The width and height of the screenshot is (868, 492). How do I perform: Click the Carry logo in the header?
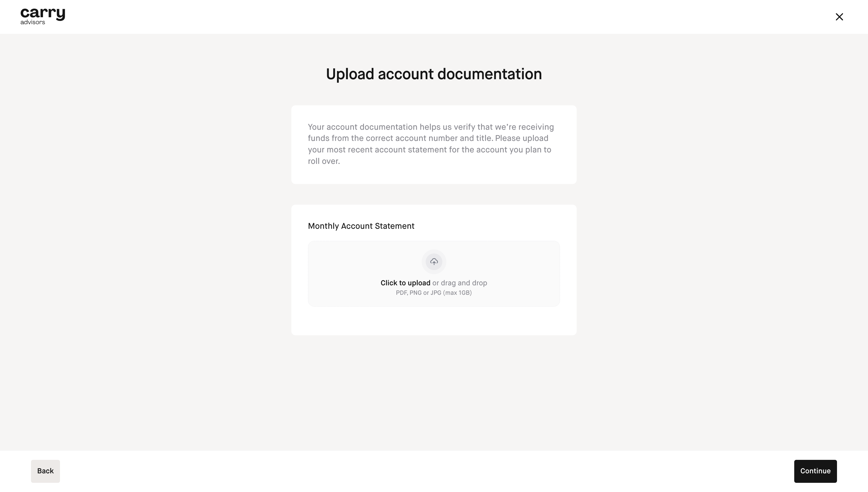click(x=42, y=13)
